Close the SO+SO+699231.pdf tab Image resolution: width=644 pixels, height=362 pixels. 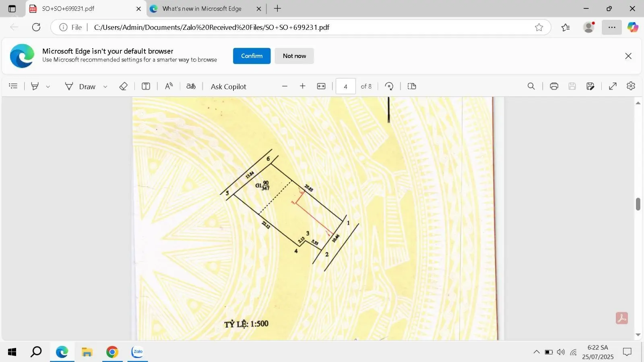(138, 8)
